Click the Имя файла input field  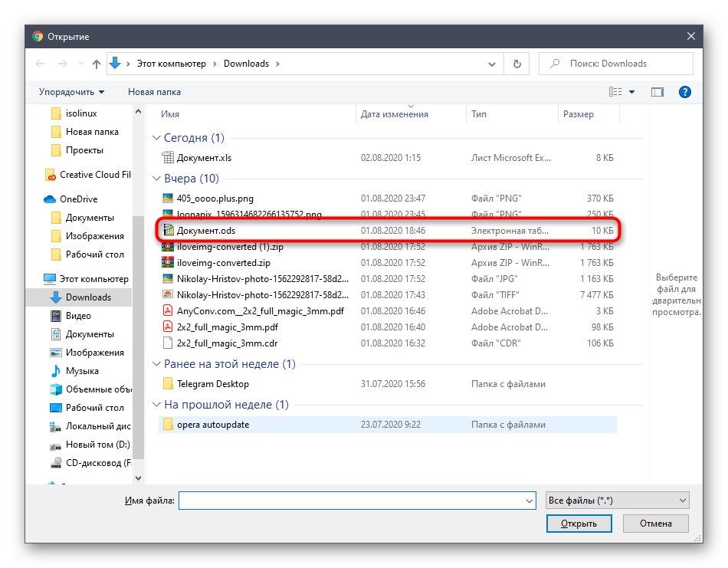pyautogui.click(x=352, y=501)
